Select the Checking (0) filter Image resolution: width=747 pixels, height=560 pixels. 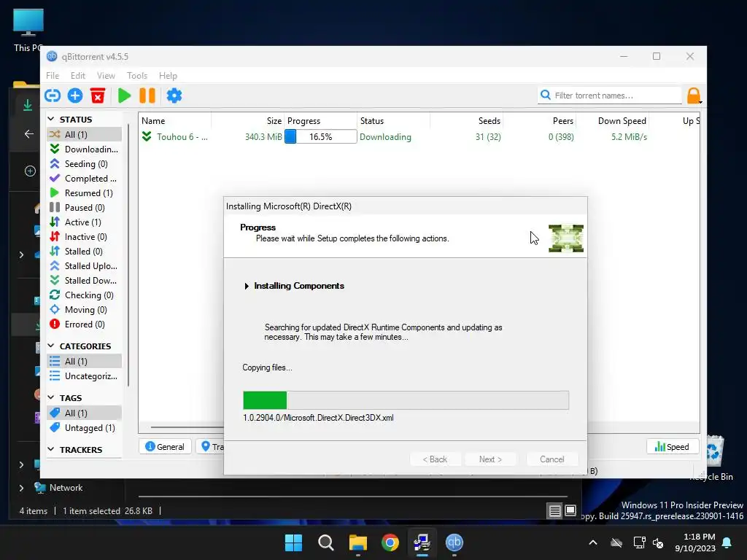pos(85,295)
